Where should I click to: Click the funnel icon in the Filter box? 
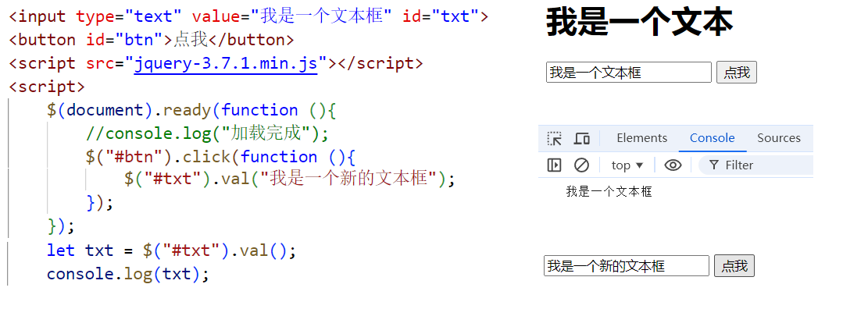(x=714, y=165)
